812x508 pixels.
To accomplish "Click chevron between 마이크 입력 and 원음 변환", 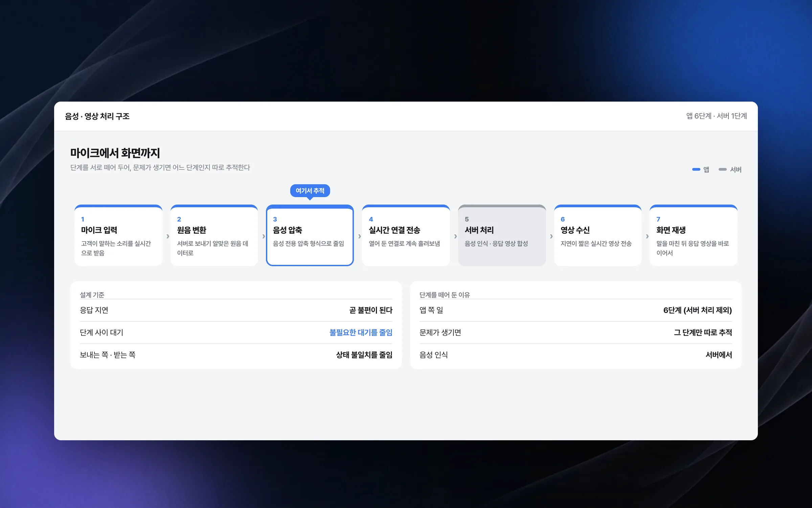I will point(168,236).
